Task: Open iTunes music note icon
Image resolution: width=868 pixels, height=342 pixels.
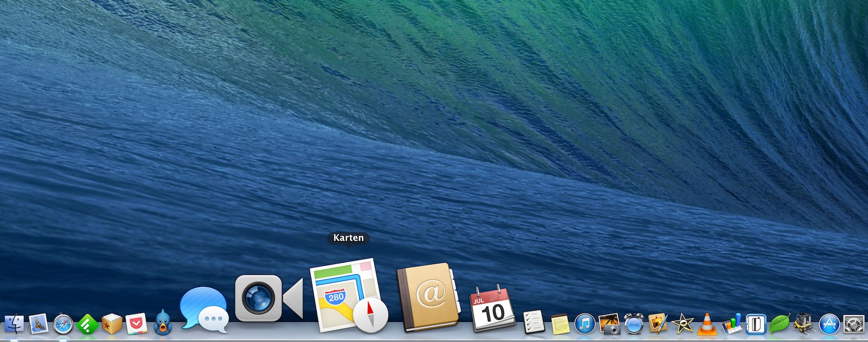Action: click(x=585, y=324)
